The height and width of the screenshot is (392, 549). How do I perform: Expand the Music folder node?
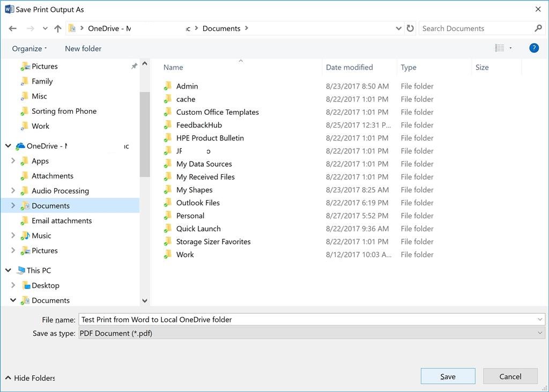13,235
